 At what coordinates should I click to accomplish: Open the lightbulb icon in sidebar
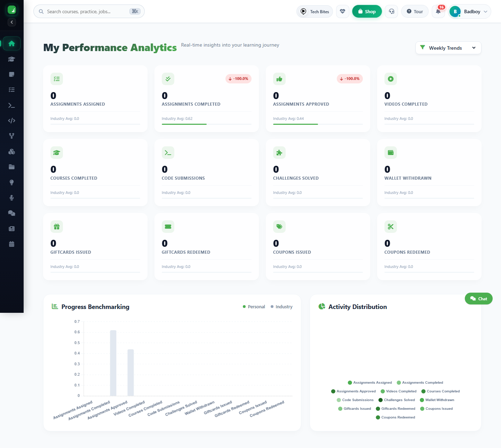(11, 182)
